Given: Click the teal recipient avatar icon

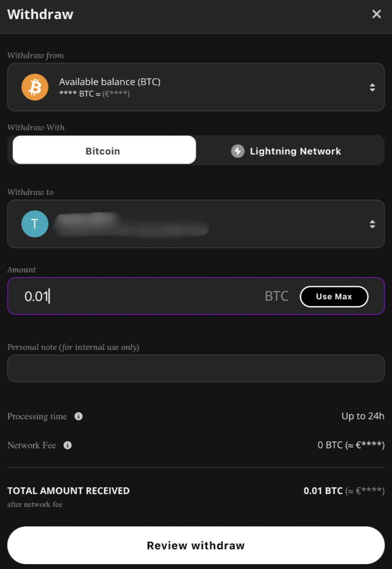Looking at the screenshot, I should coord(35,224).
